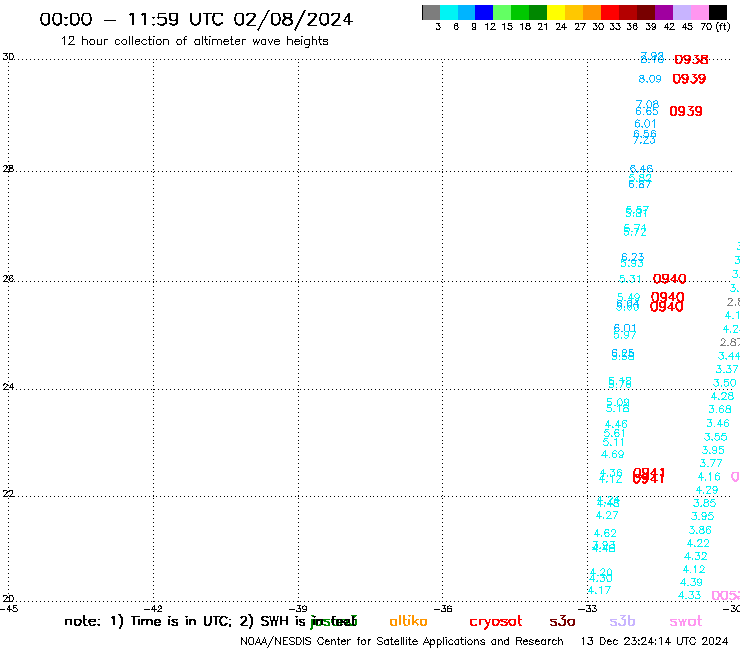740x650 pixels.
Task: Click the black swatch at the scale's end
Action: point(718,12)
